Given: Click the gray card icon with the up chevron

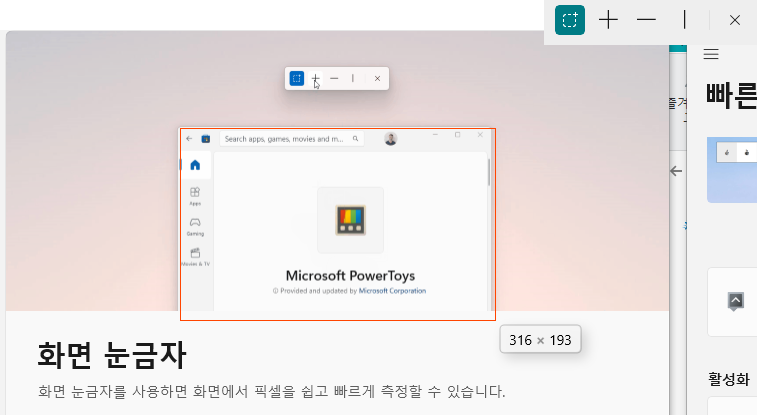Looking at the screenshot, I should 735,302.
